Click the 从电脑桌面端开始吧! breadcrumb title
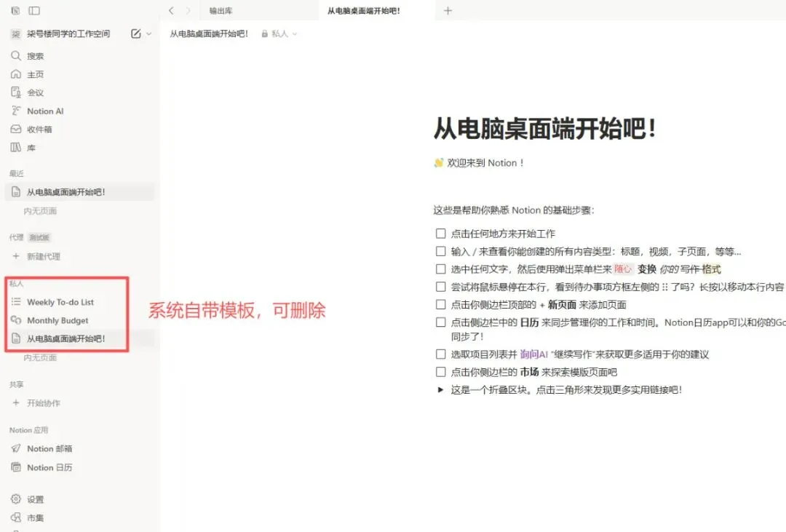 click(209, 33)
